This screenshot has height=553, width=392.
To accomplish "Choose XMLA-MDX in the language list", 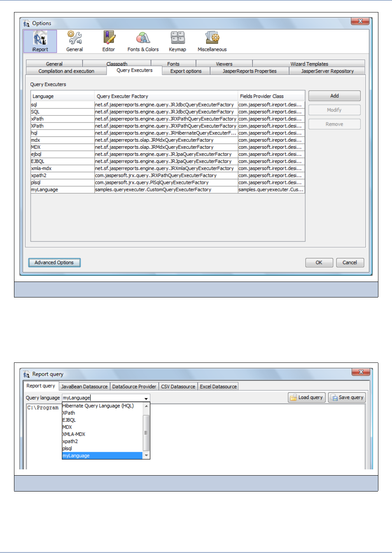I will click(102, 434).
